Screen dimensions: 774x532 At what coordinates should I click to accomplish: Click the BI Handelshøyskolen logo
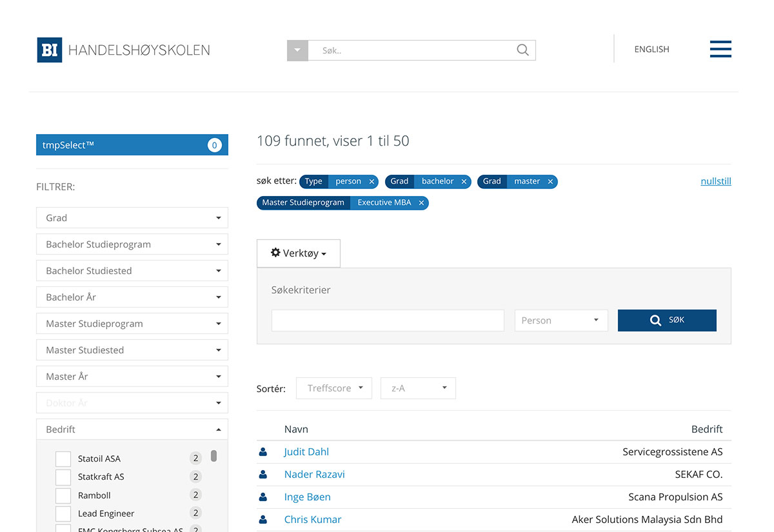(x=123, y=50)
